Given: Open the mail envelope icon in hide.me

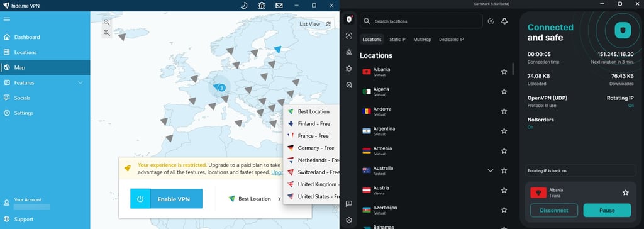Looking at the screenshot, I should point(279,5).
